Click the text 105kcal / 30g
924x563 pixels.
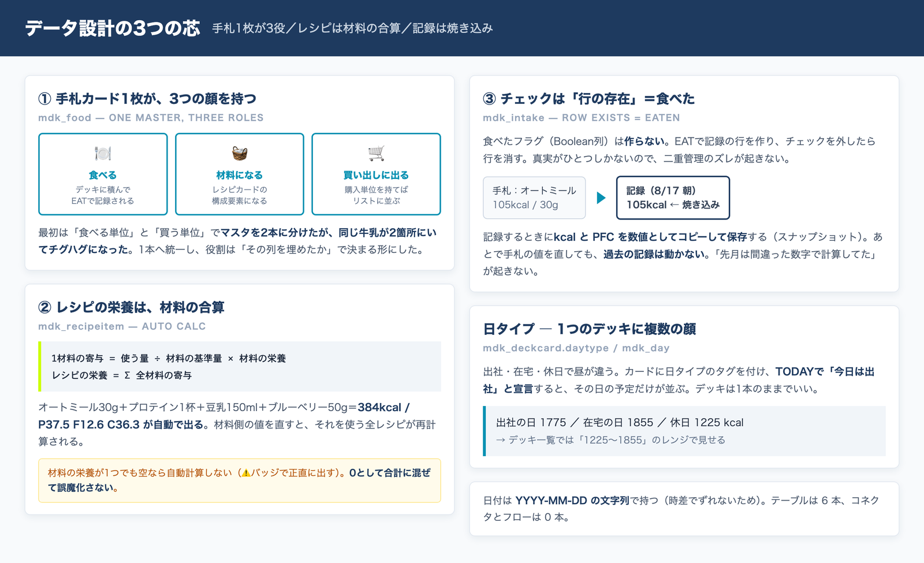click(525, 205)
